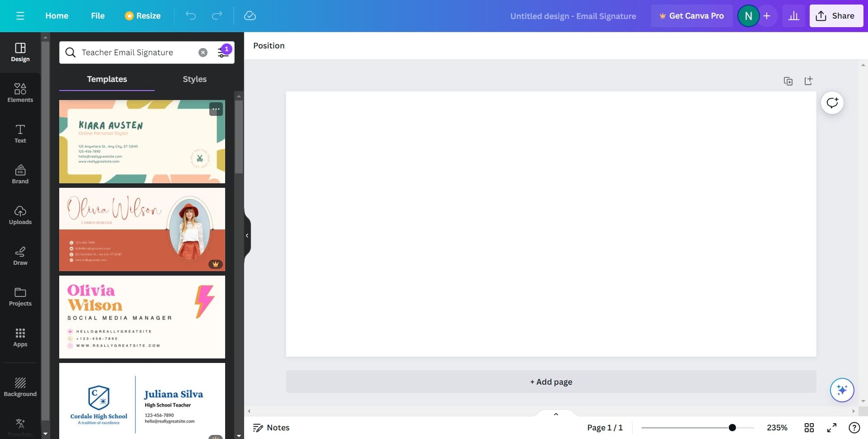
Task: Open the Background panel
Action: [20, 387]
